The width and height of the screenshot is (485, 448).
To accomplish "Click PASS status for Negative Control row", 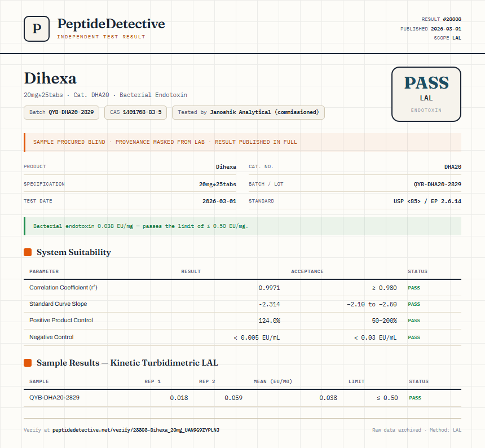I will [414, 337].
